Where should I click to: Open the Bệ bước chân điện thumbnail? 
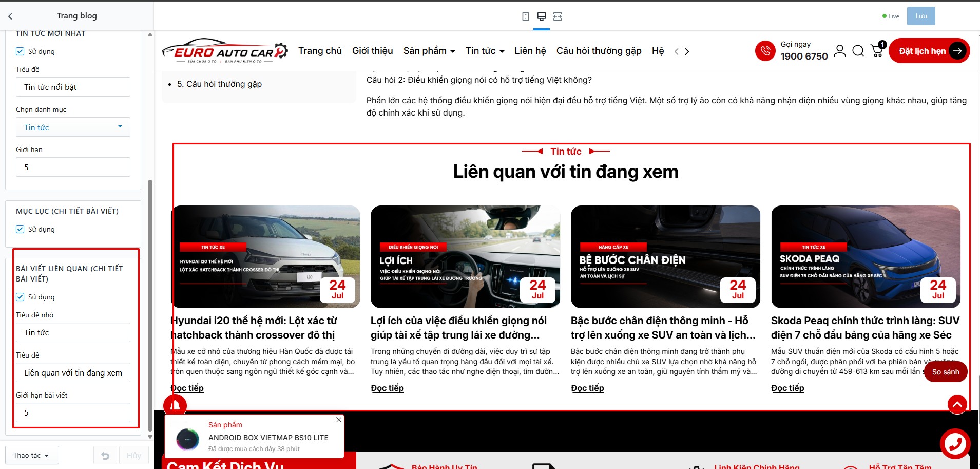666,257
